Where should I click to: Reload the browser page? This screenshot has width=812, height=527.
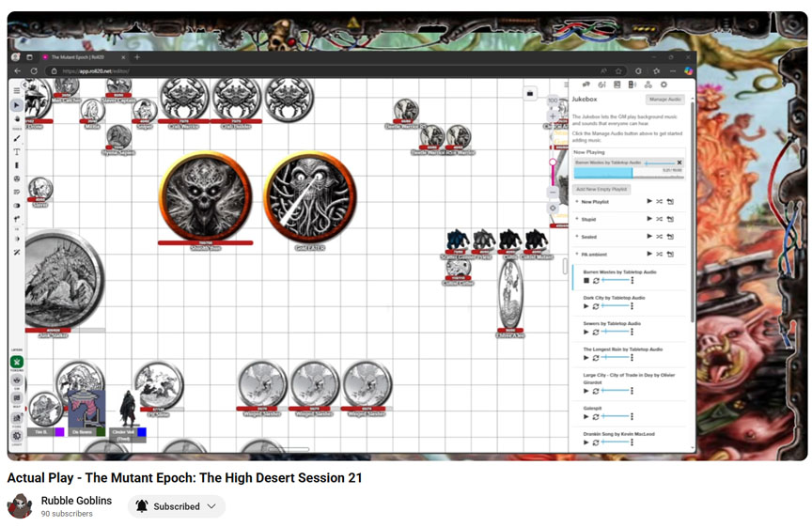(34, 70)
